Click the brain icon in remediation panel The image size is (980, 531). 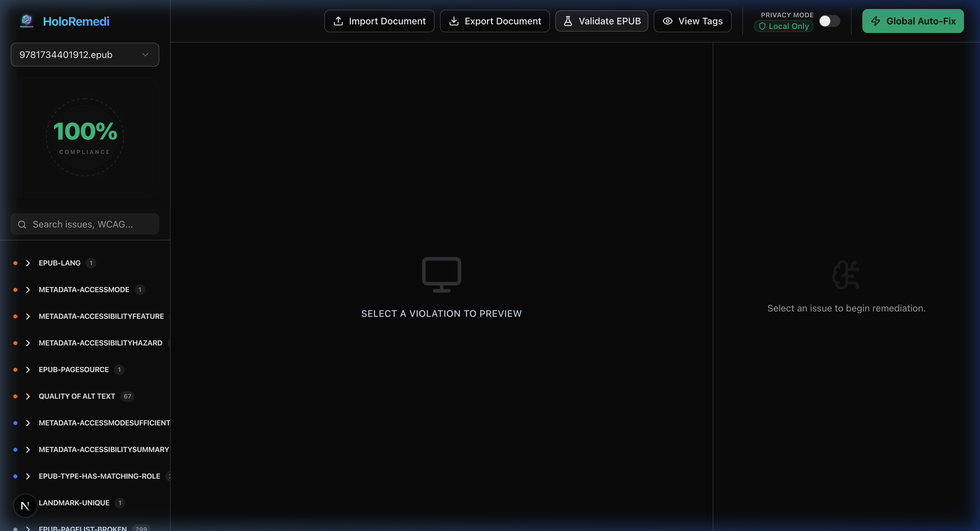pos(846,274)
